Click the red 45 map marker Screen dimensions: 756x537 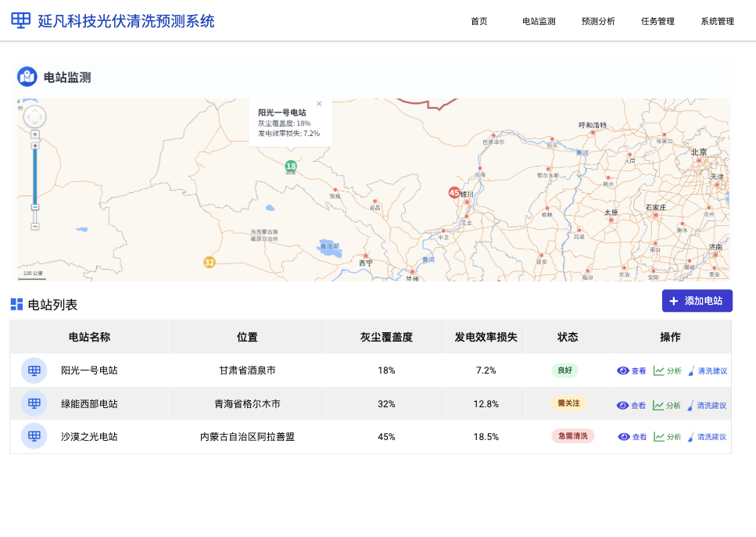[x=454, y=193]
